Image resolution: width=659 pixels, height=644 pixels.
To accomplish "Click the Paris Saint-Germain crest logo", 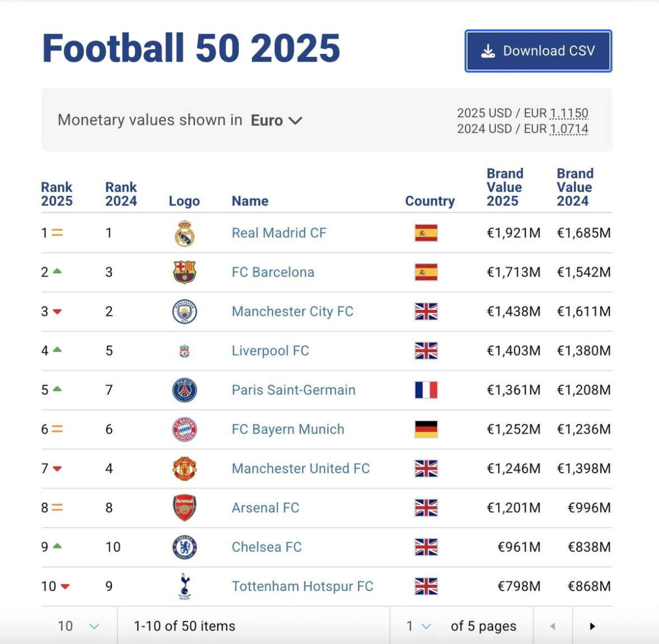I will pos(184,390).
